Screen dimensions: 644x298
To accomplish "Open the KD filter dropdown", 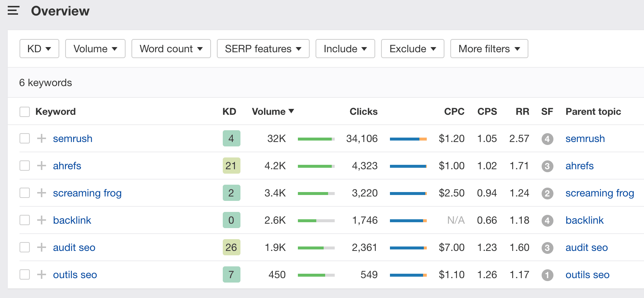I will point(39,49).
